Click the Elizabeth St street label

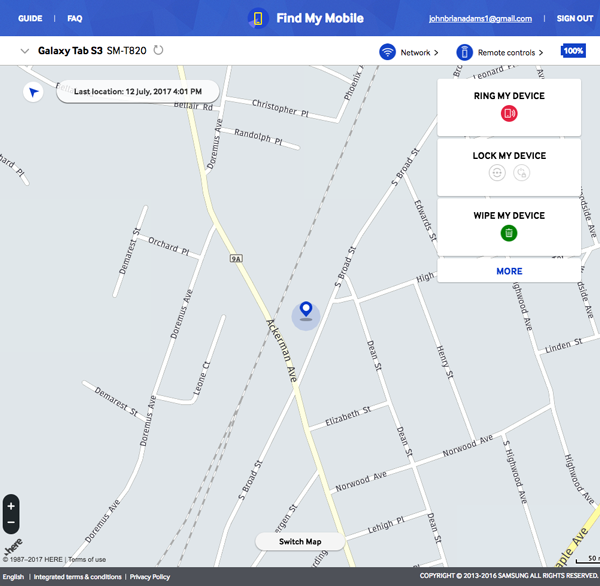[348, 416]
